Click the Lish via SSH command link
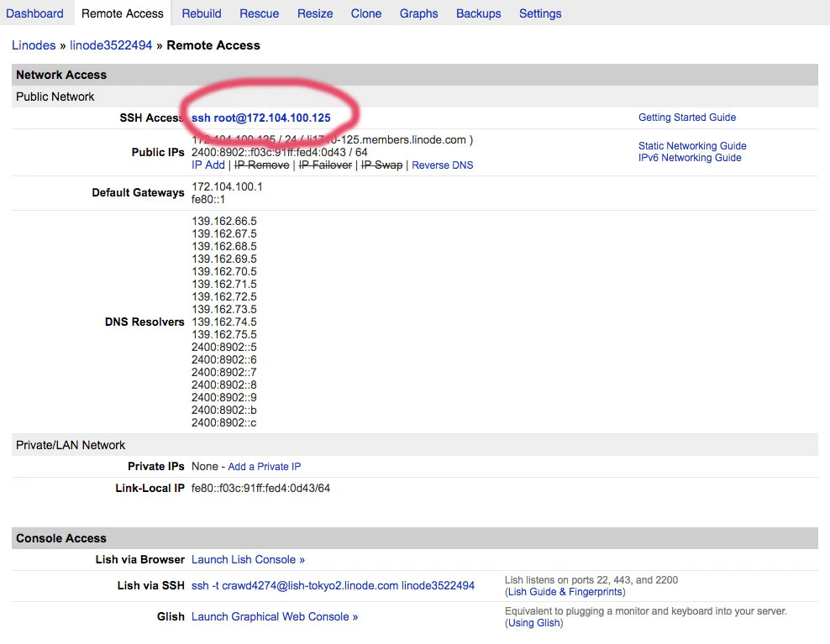Viewport: 830px width, 644px height. (333, 585)
